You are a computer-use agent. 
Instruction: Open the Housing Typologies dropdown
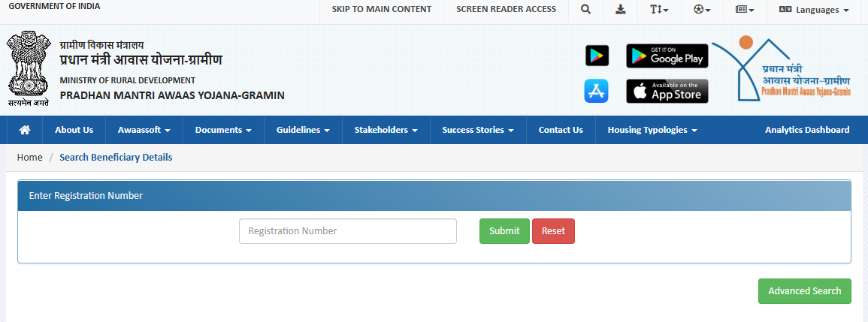652,130
